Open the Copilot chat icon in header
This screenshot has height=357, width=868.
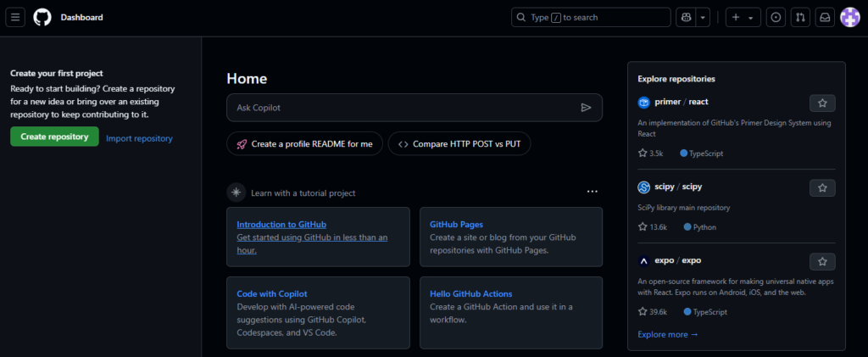[x=687, y=17]
